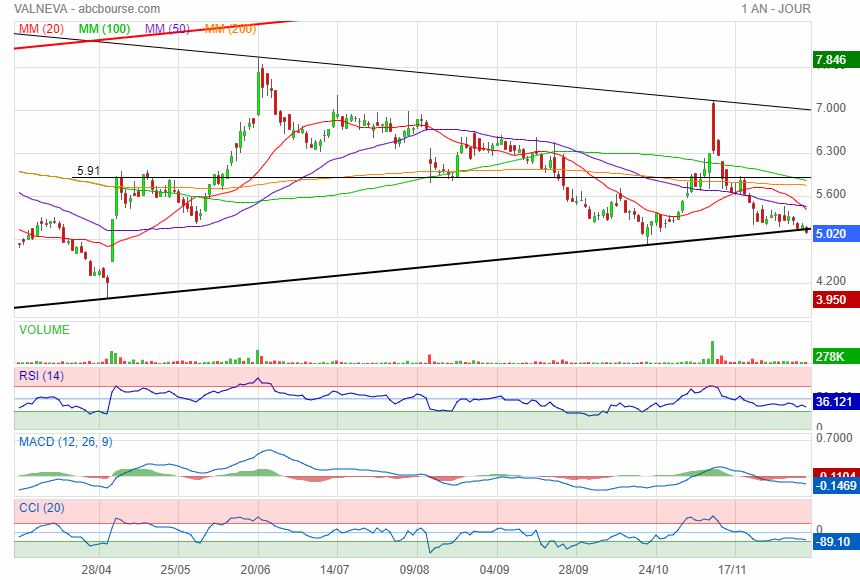Click the "7.000" price axis label

[x=831, y=108]
